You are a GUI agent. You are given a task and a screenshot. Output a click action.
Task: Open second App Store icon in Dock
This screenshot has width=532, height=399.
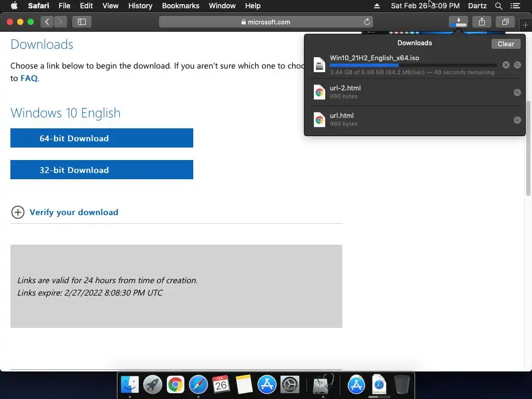pyautogui.click(x=356, y=384)
